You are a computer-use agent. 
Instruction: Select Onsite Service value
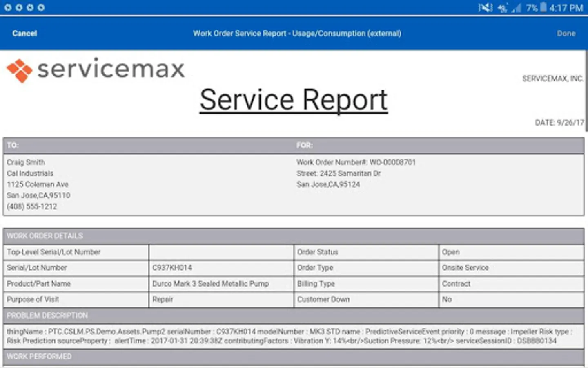tap(465, 268)
